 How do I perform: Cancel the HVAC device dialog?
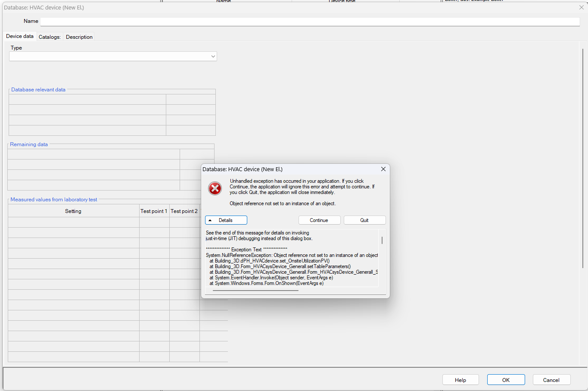click(x=551, y=379)
